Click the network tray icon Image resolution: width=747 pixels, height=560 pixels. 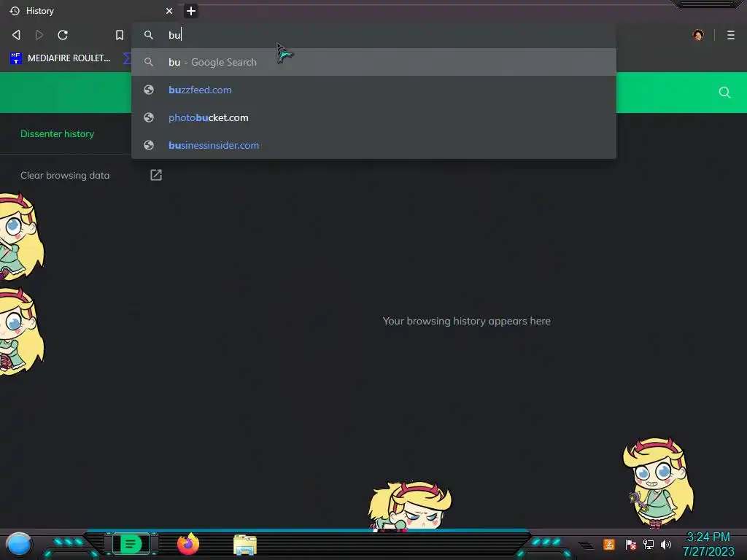pos(649,544)
